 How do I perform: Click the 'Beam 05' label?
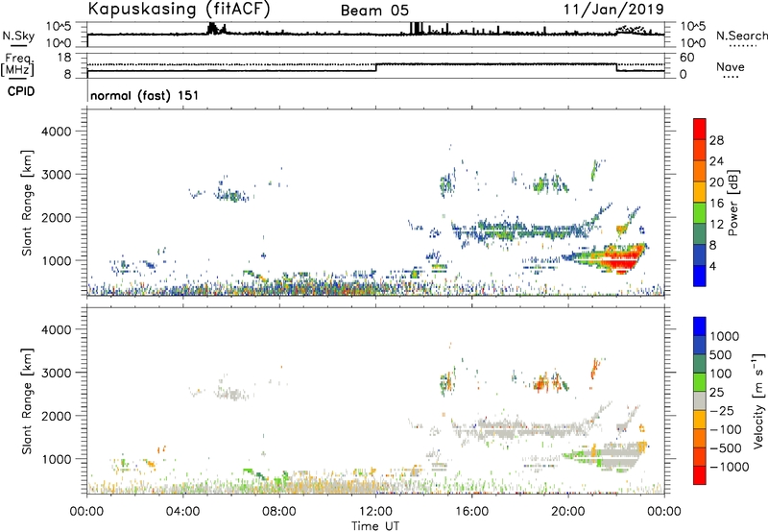point(374,11)
